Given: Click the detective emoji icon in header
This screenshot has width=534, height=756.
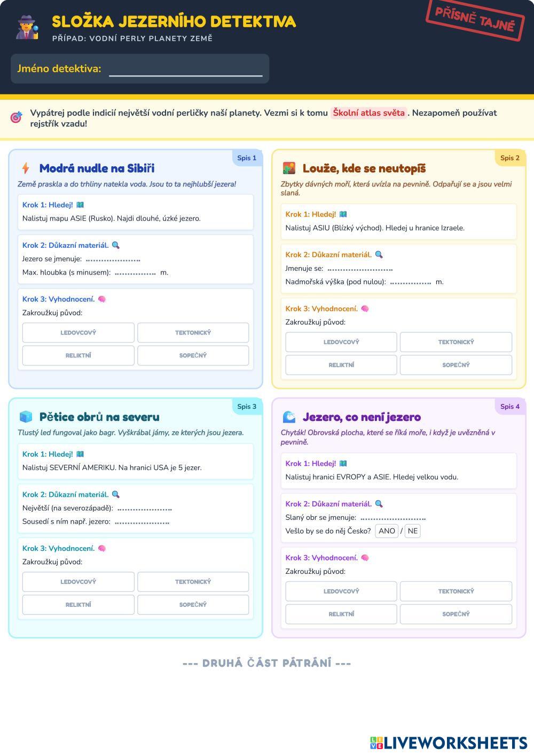Looking at the screenshot, I should point(27,27).
